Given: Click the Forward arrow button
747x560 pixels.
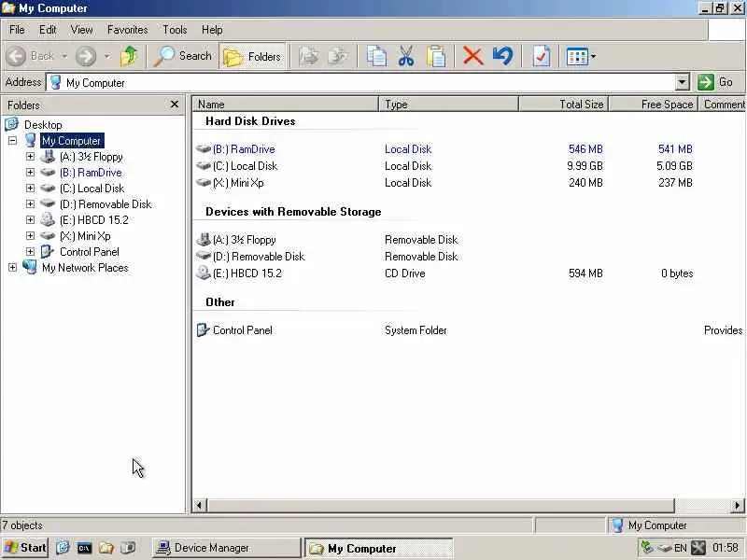Looking at the screenshot, I should click(x=86, y=56).
